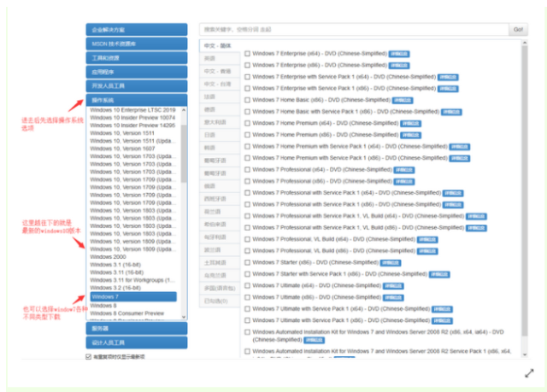View 详细信息 for Windows 7 Ultimate (x86) DVD
This screenshot has width=547, height=392.
click(393, 297)
